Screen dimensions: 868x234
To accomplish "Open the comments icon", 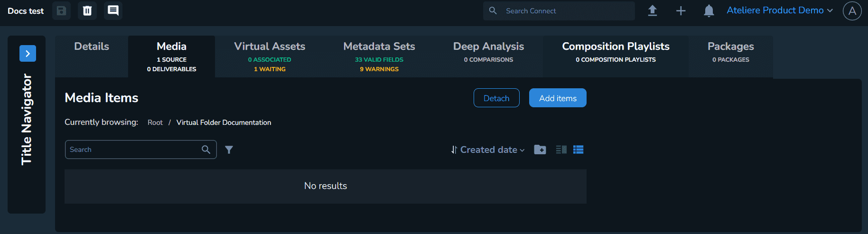I will coord(113,10).
